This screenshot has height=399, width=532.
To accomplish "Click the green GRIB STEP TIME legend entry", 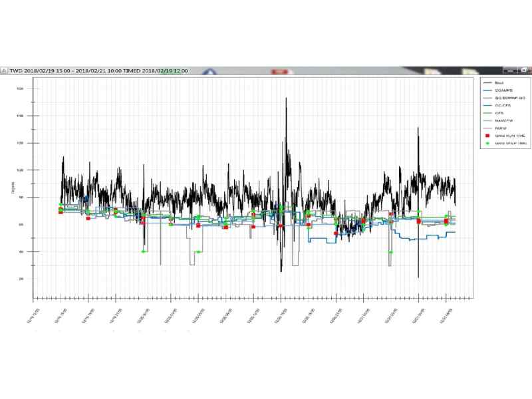I will pos(506,144).
